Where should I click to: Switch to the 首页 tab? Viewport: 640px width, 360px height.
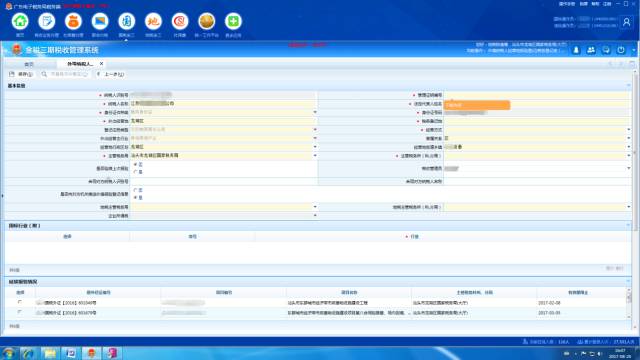(29, 64)
